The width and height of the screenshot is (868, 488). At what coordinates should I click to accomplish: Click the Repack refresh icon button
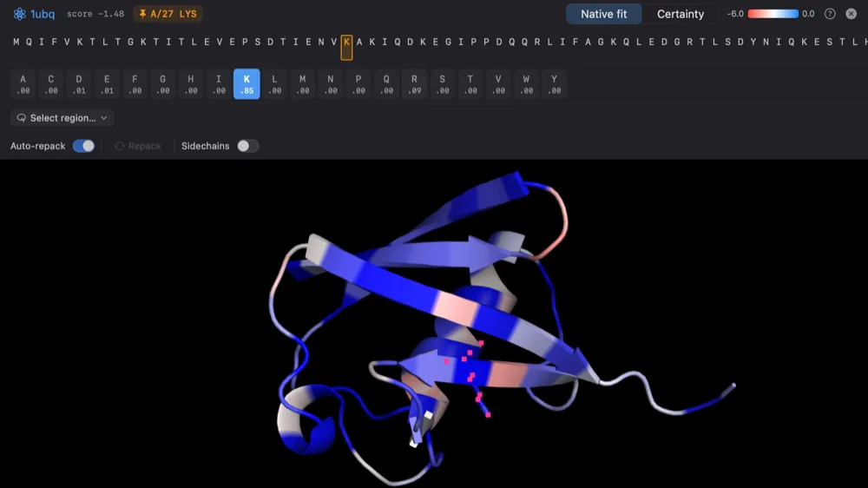click(x=138, y=146)
